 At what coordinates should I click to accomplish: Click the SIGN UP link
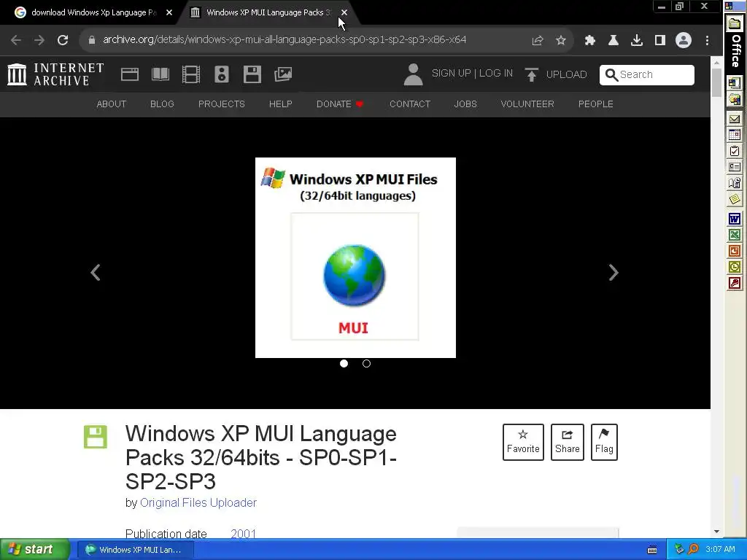[x=451, y=74]
